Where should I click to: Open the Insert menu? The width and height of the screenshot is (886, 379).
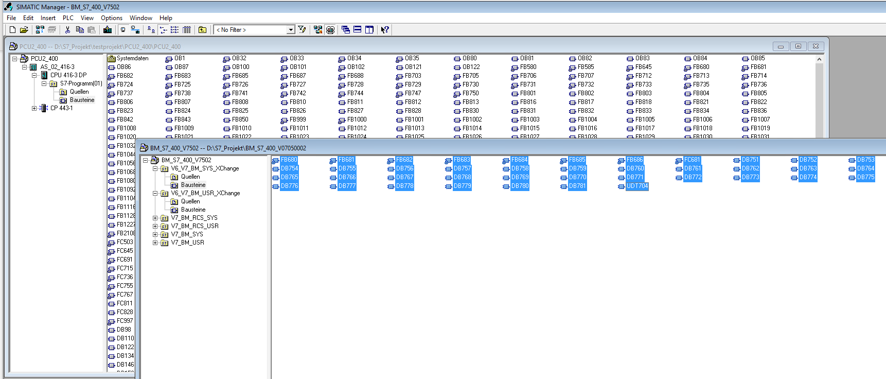(48, 18)
